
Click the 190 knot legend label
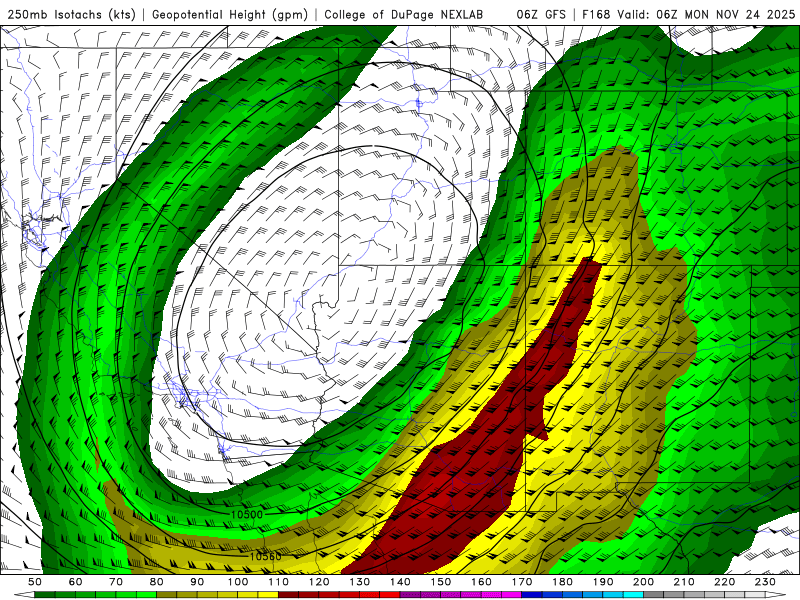pyautogui.click(x=603, y=582)
